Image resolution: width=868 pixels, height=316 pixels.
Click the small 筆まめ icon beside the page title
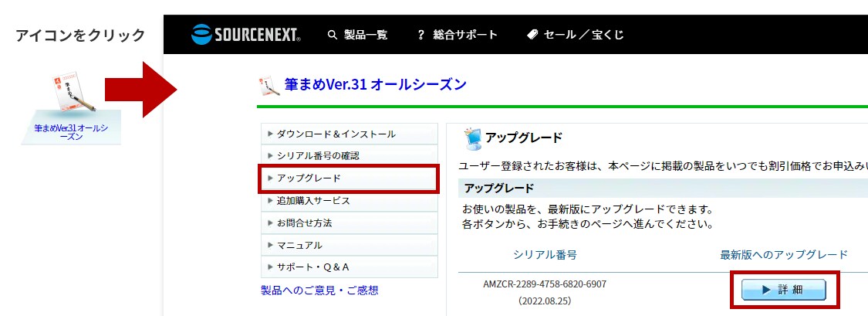[269, 86]
